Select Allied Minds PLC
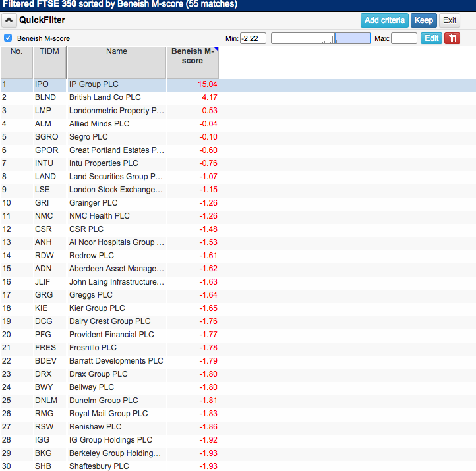476x471 pixels. [x=99, y=124]
